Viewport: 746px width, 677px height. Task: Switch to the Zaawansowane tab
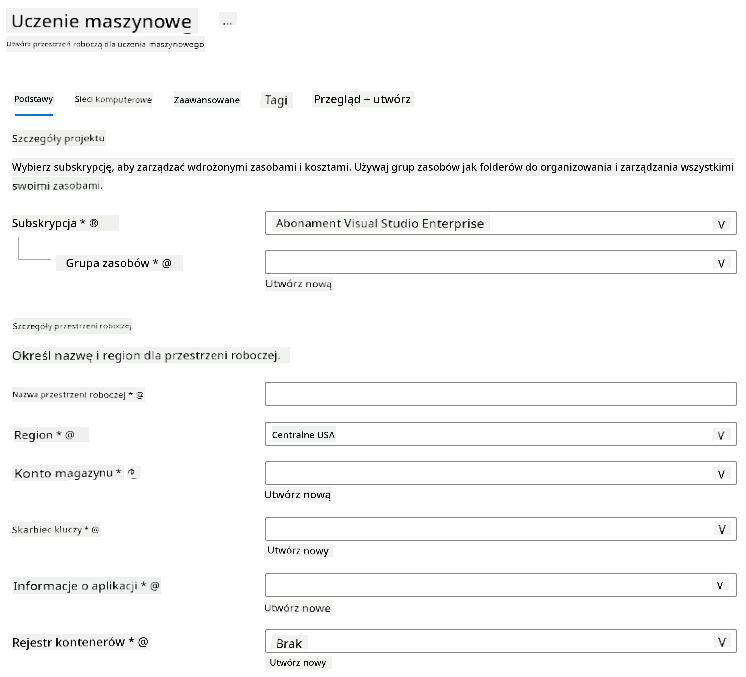(206, 100)
